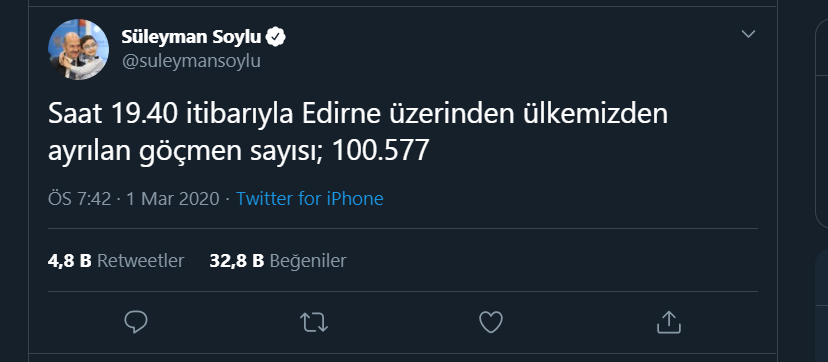Reply to the tweet via speech bubble icon
828x362 pixels.
click(136, 322)
